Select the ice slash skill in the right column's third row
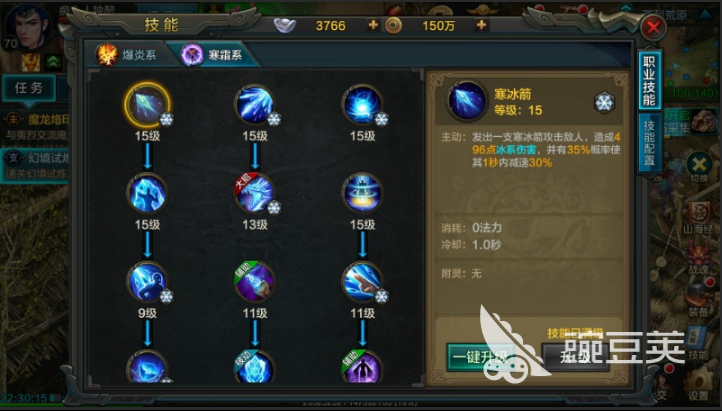Viewport: 722px width, 411px height. [x=362, y=282]
